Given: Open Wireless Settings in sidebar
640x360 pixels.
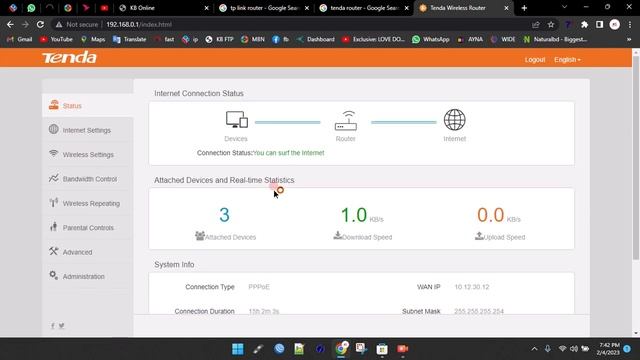Looking at the screenshot, I should click(88, 155).
